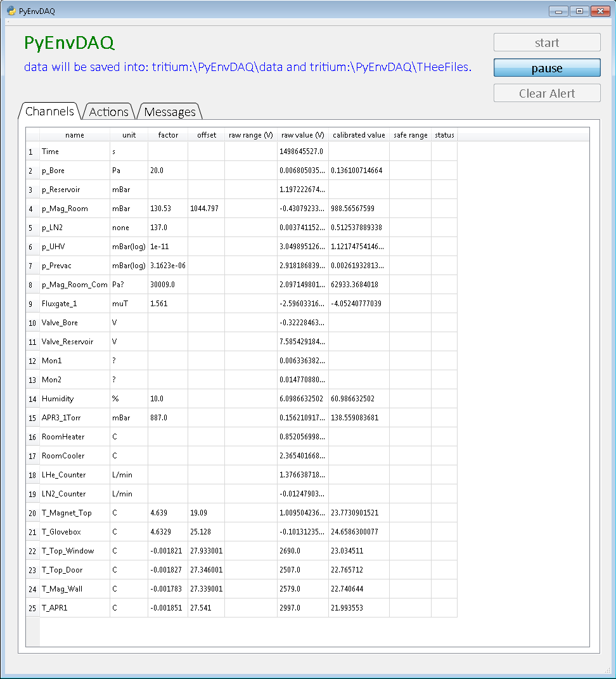Select row header number 25
The image size is (616, 679).
pos(32,608)
